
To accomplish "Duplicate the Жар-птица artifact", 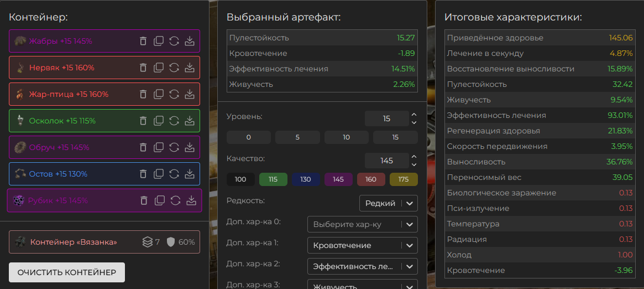I will pos(158,94).
